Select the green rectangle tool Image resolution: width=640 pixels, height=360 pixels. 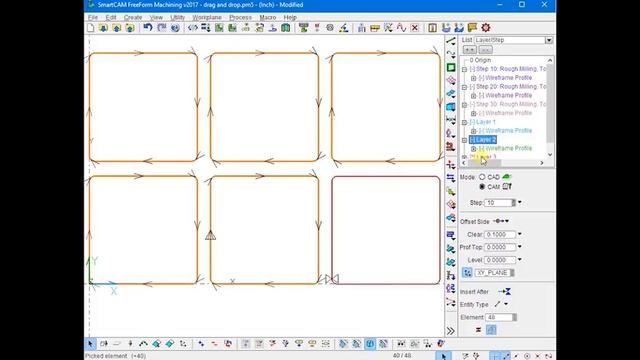(451, 67)
